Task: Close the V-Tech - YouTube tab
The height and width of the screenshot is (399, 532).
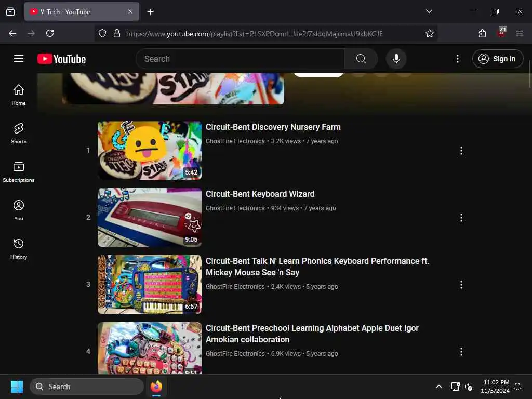Action: click(130, 11)
